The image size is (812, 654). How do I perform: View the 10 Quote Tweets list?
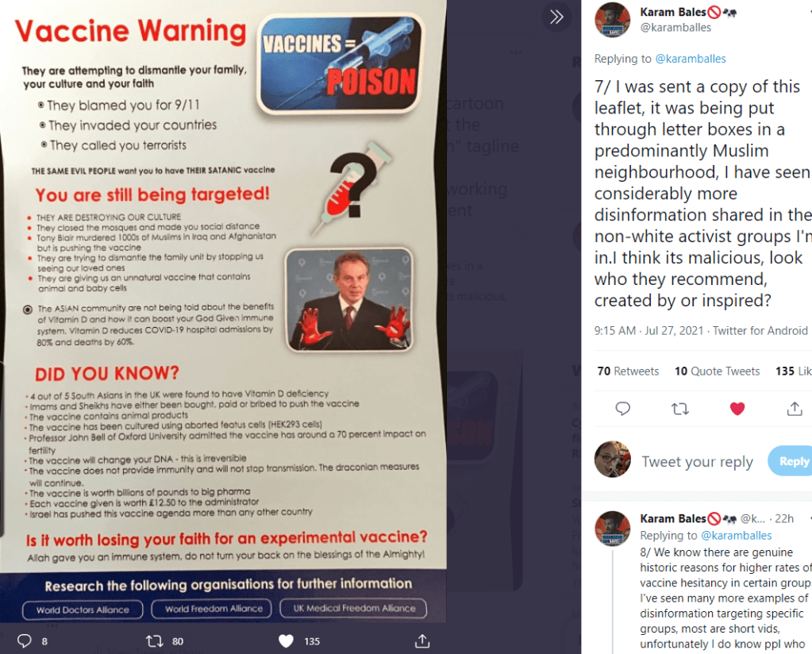(717, 371)
